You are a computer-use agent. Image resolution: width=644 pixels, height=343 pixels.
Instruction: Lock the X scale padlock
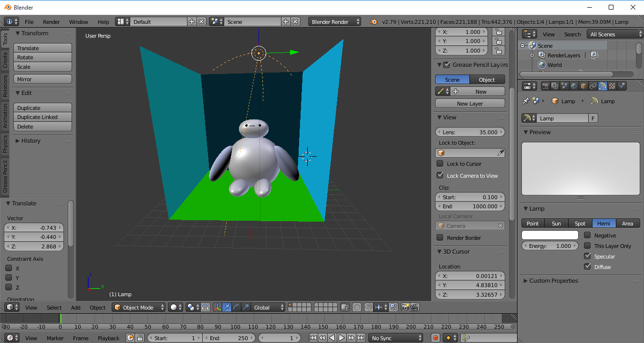[498, 32]
